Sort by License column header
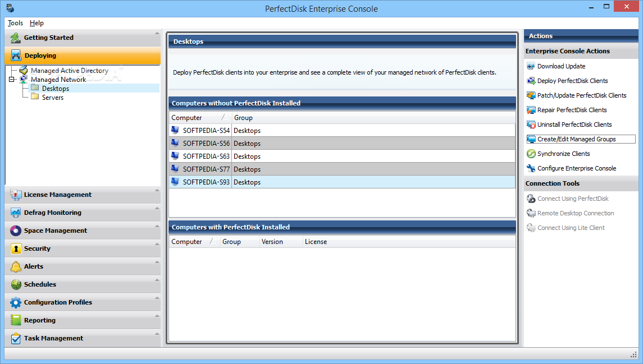 [x=409, y=242]
